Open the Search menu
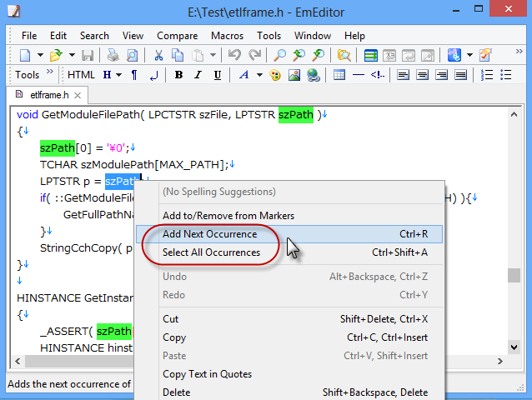 (94, 36)
